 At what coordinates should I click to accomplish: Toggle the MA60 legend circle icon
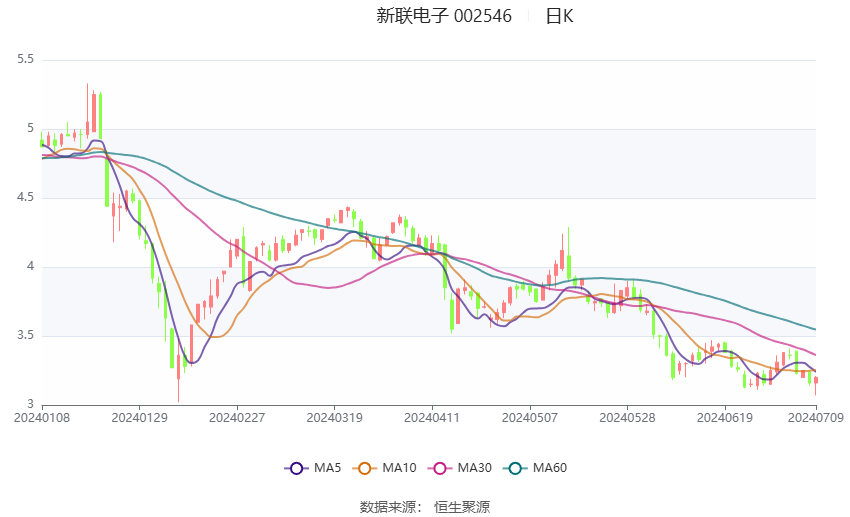coord(515,468)
